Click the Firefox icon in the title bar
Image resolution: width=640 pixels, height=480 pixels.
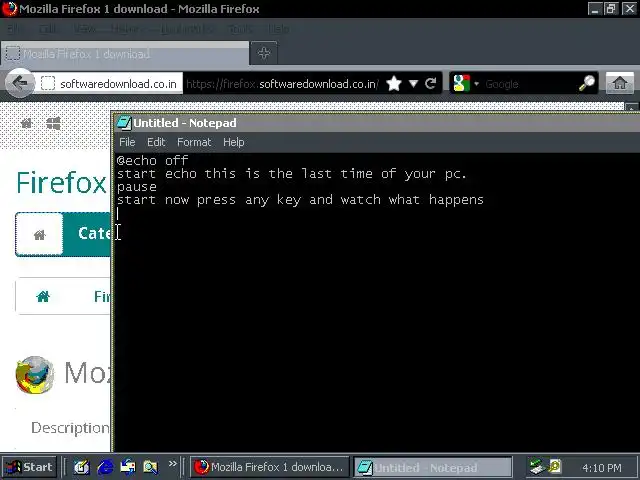tap(9, 9)
